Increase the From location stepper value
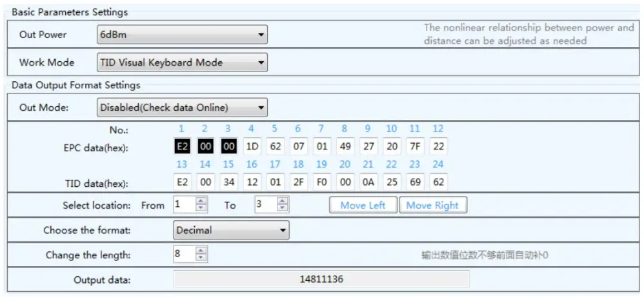This screenshot has height=297, width=644. point(201,202)
